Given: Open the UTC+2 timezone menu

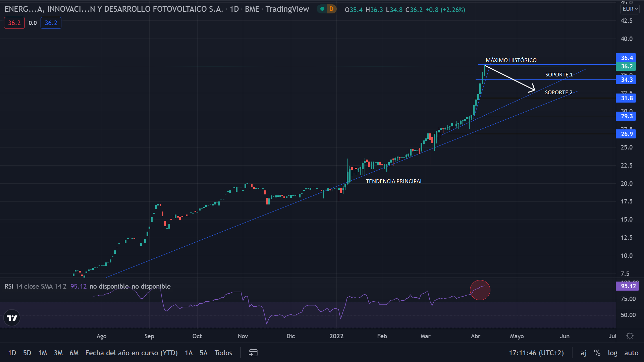Looking at the screenshot, I should 536,353.
